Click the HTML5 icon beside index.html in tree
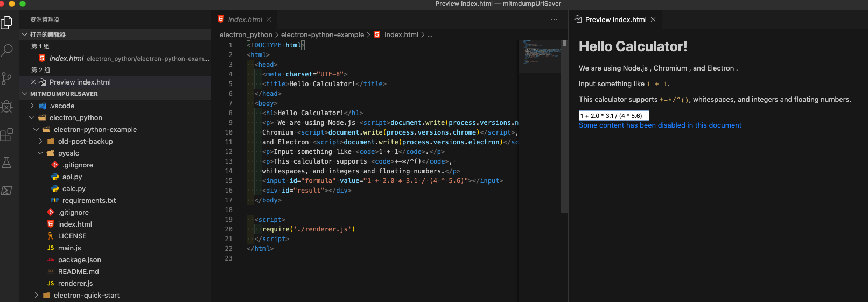 [x=51, y=224]
